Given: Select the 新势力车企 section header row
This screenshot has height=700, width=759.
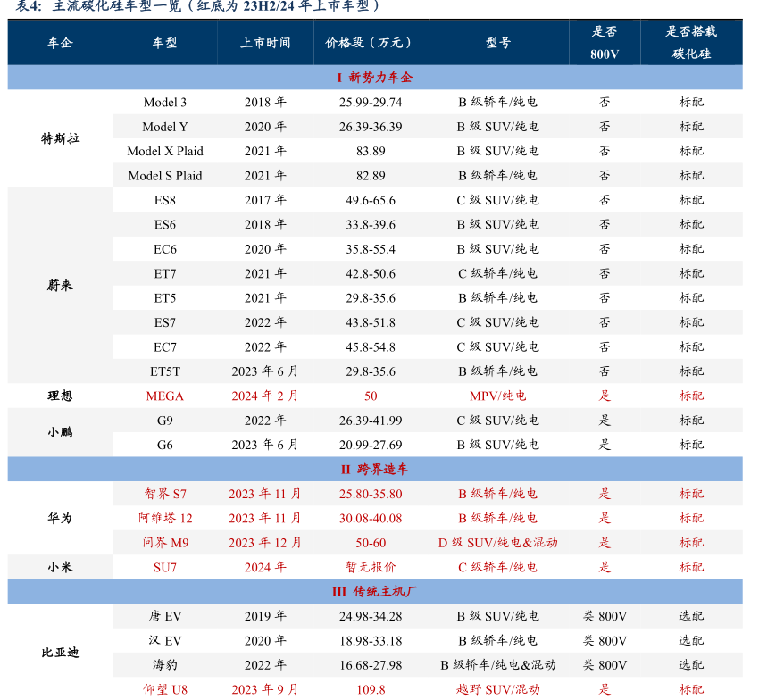Looking at the screenshot, I should 375,78.
